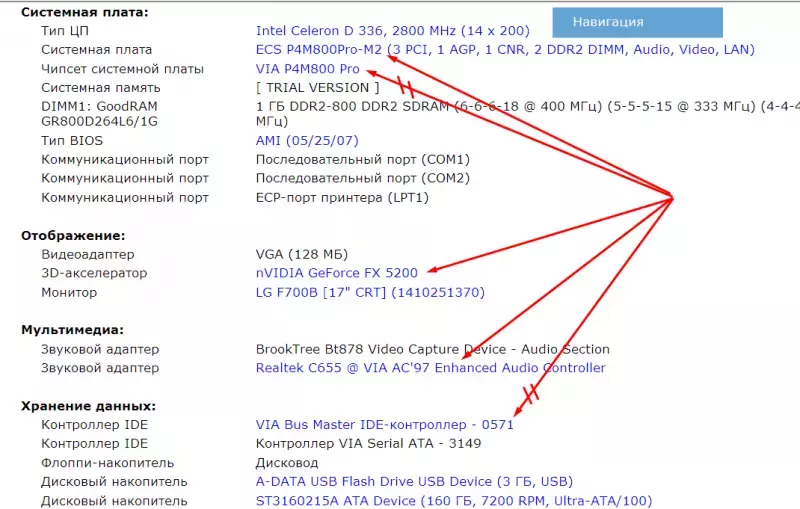The width and height of the screenshot is (800, 509).
Task: Open the AMI (05/25/07) BIOS link
Action: (x=307, y=140)
